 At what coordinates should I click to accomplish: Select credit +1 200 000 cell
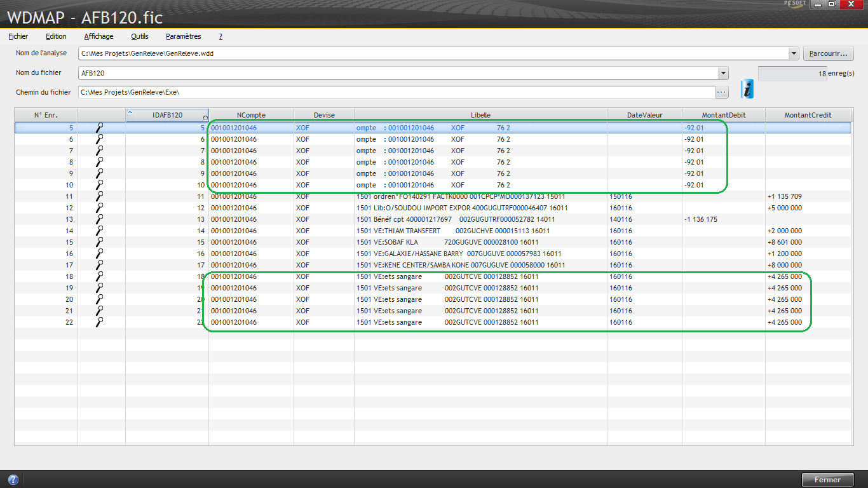(808, 254)
